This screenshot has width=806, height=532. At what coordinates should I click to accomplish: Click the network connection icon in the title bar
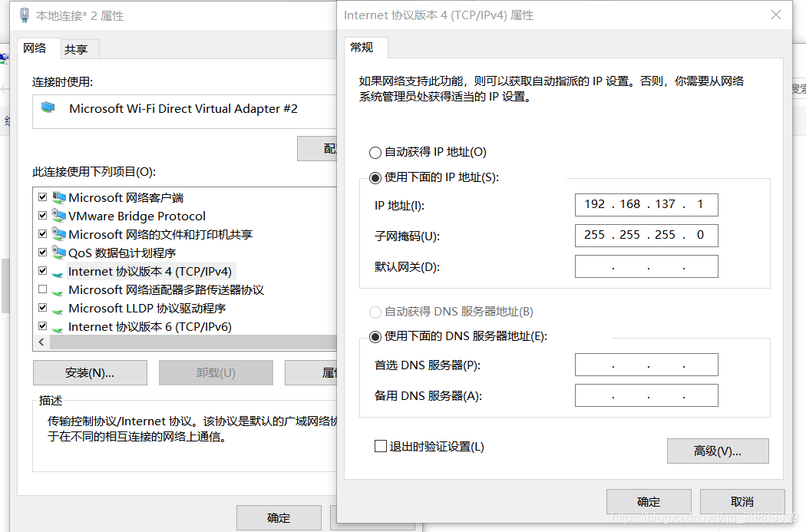(x=24, y=15)
